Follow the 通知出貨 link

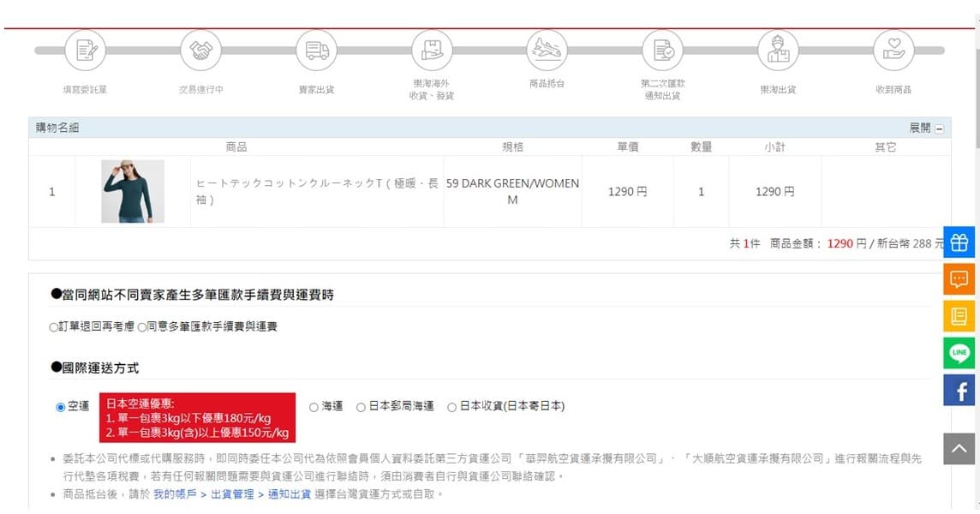click(x=290, y=494)
